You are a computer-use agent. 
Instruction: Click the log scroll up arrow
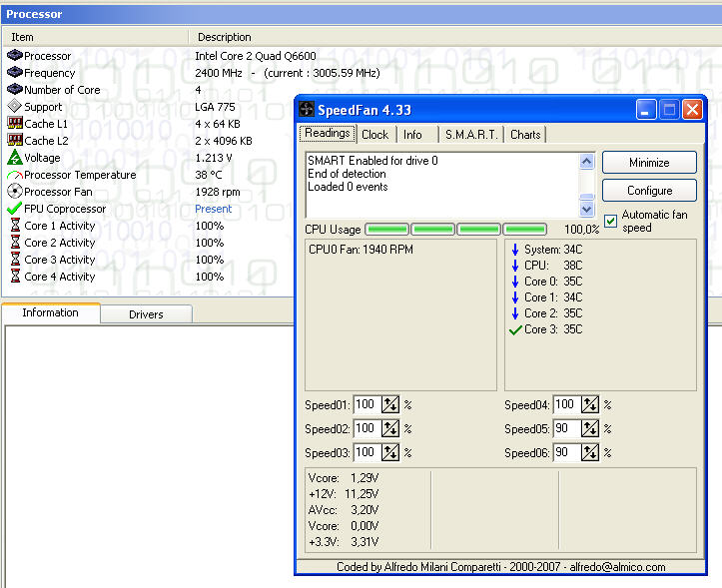(x=586, y=162)
